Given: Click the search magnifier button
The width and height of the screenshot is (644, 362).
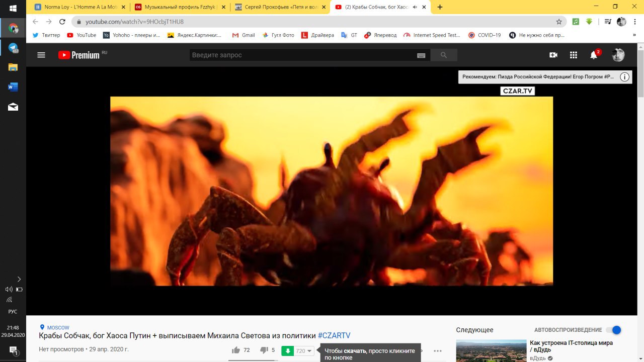Looking at the screenshot, I should pos(443,55).
